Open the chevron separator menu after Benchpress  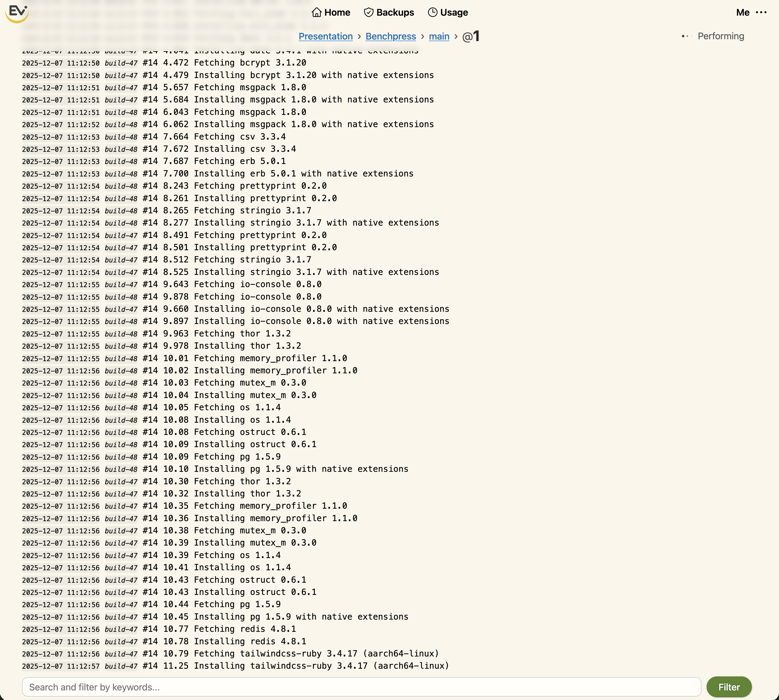pyautogui.click(x=423, y=37)
